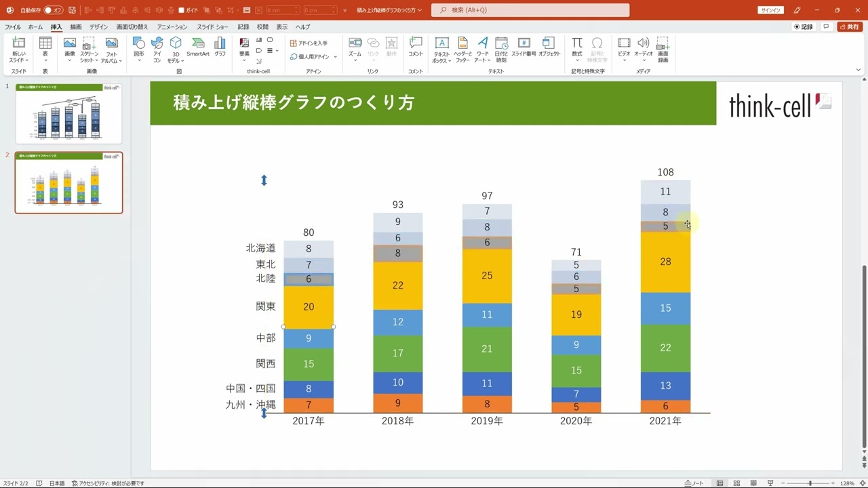Open the デザイン ribbon tab
The height and width of the screenshot is (488, 868).
[98, 27]
